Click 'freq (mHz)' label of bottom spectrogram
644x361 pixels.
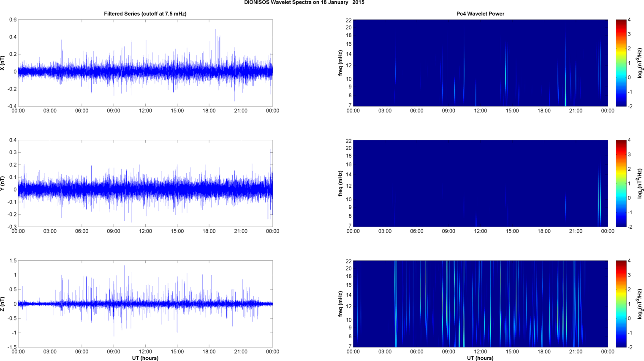tap(340, 304)
